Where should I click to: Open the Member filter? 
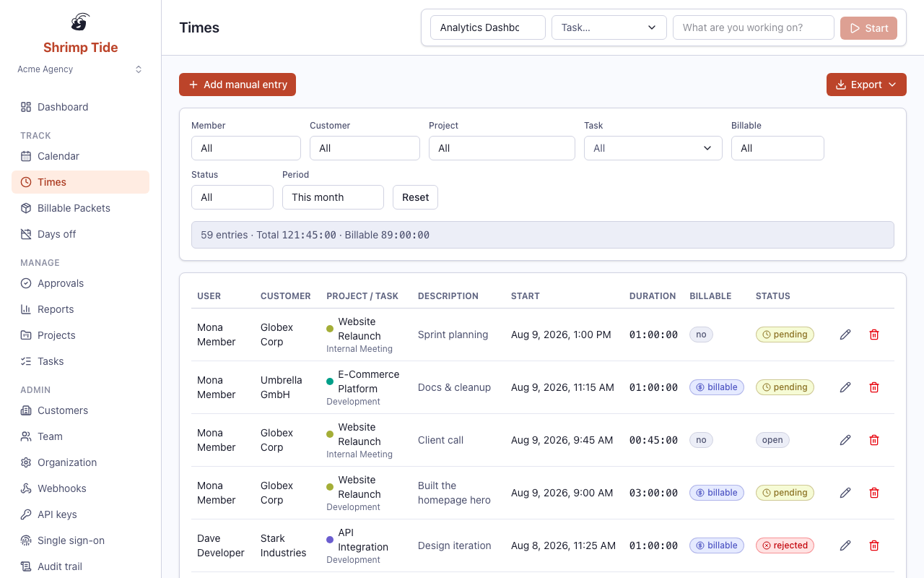(x=246, y=148)
